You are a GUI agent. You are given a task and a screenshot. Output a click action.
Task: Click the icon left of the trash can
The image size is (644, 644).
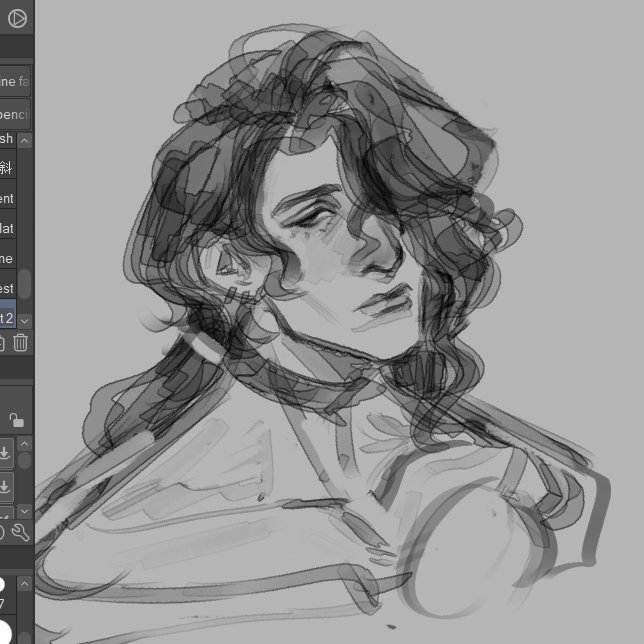click(x=2, y=343)
